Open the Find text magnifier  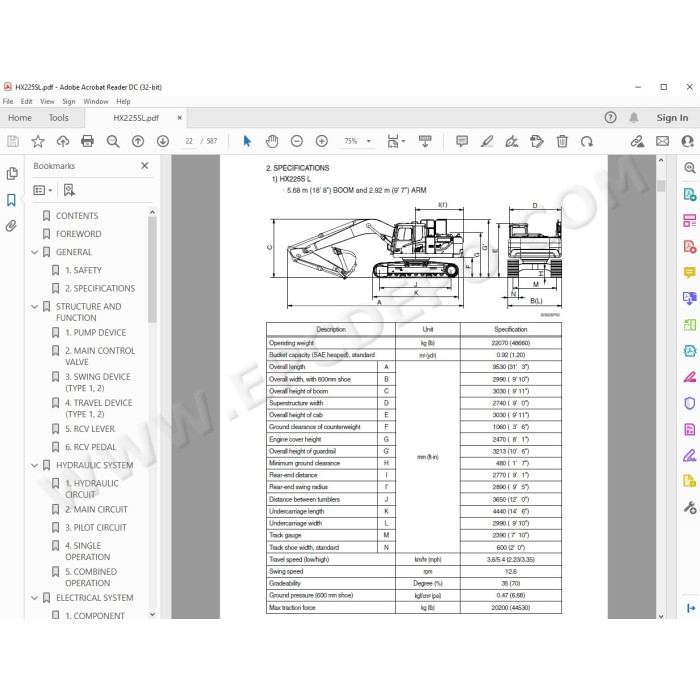coord(113,142)
